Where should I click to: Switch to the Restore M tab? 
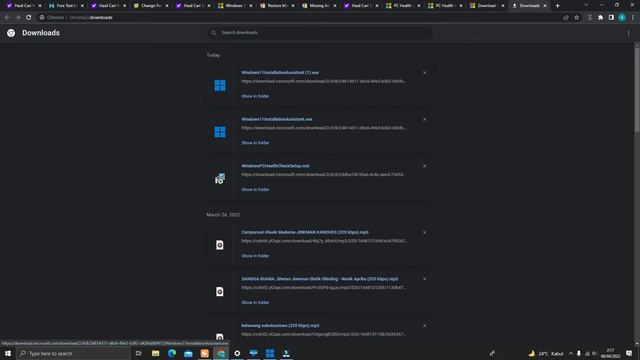(x=277, y=6)
